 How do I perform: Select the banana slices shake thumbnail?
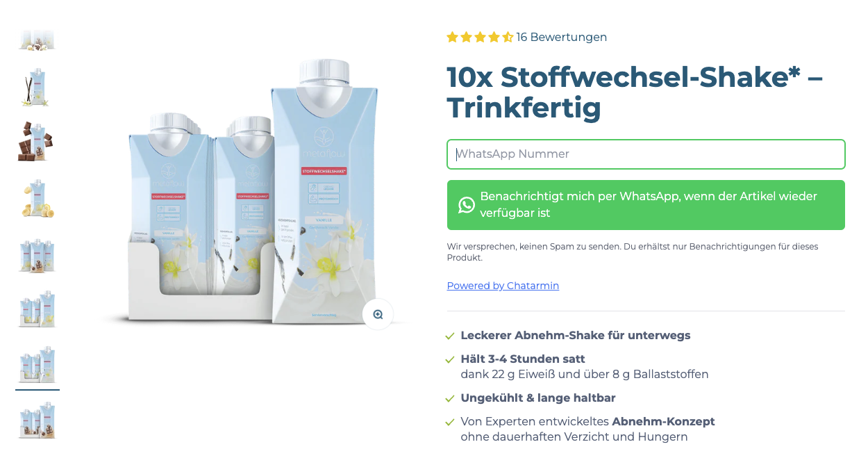[x=37, y=198]
